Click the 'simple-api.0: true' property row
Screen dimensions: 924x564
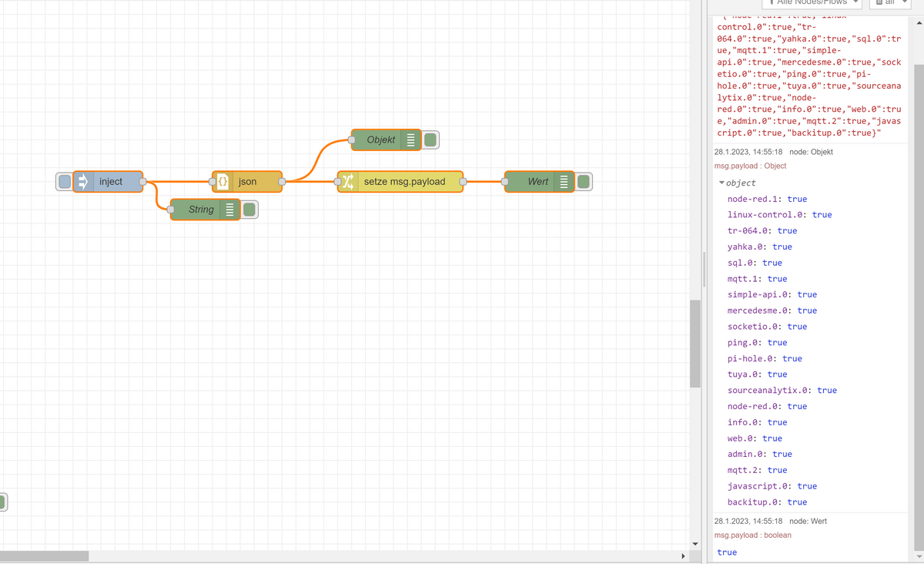point(772,294)
